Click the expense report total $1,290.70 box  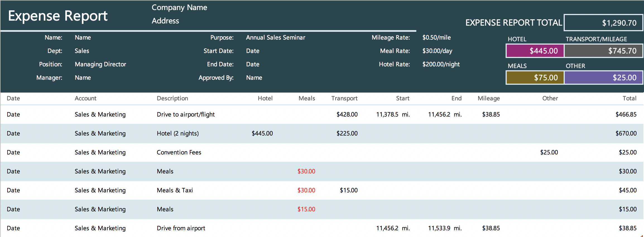point(603,23)
